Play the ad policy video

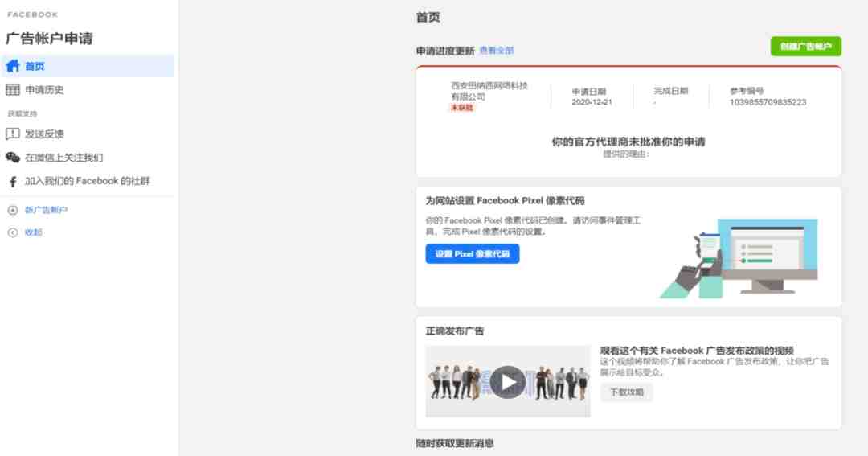[508, 382]
